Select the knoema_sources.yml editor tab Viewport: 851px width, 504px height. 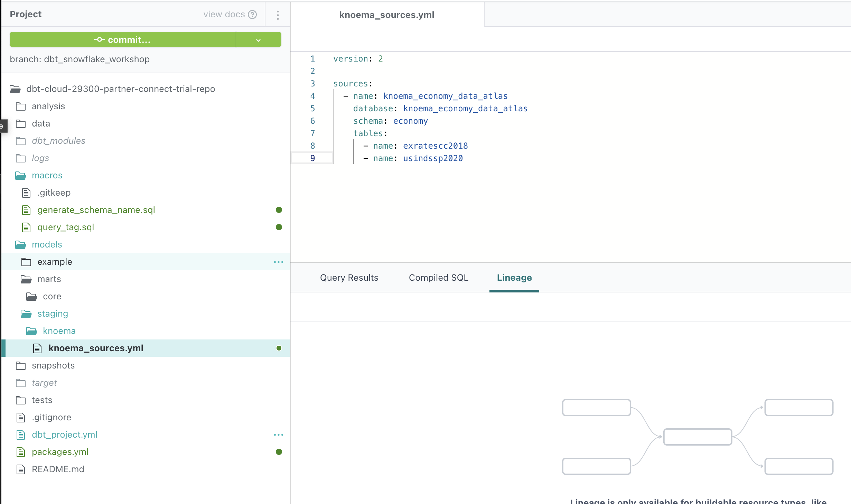coord(386,15)
